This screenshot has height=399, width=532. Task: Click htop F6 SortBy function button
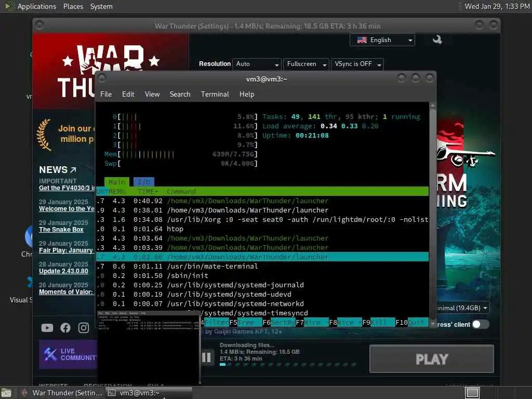coord(279,322)
